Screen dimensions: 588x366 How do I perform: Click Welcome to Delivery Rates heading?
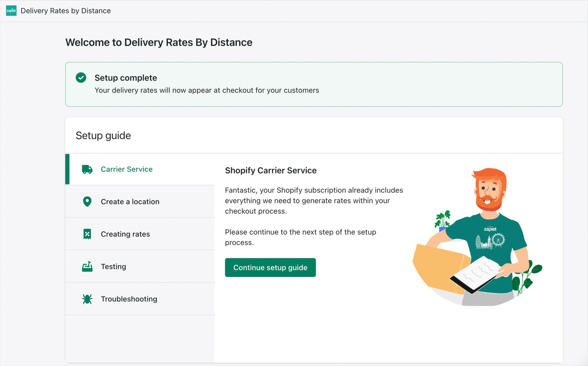(x=159, y=42)
